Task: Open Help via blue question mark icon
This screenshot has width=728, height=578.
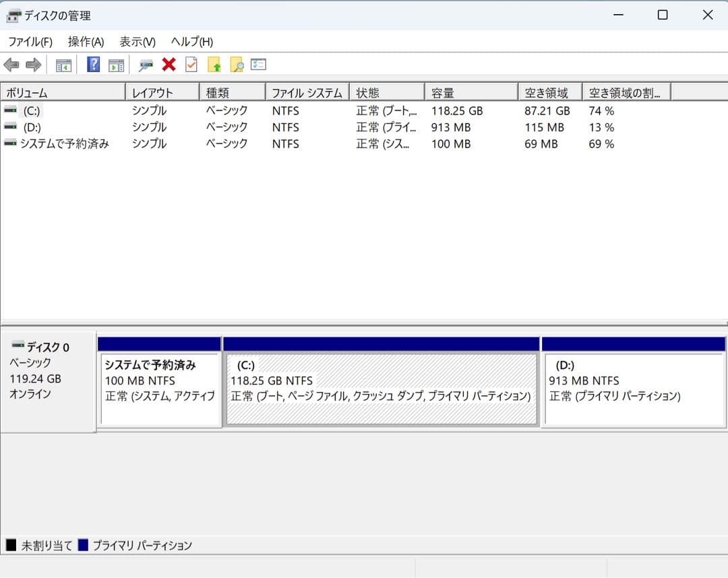Action: (x=93, y=65)
